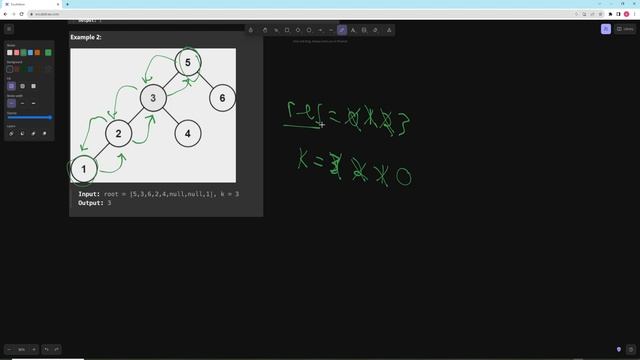Choose the white stroke color swatch
Viewport: 640px width, 360px height.
(10, 53)
